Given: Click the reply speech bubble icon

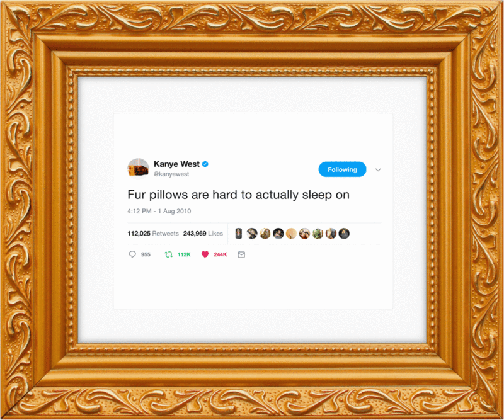Looking at the screenshot, I should (x=132, y=254).
